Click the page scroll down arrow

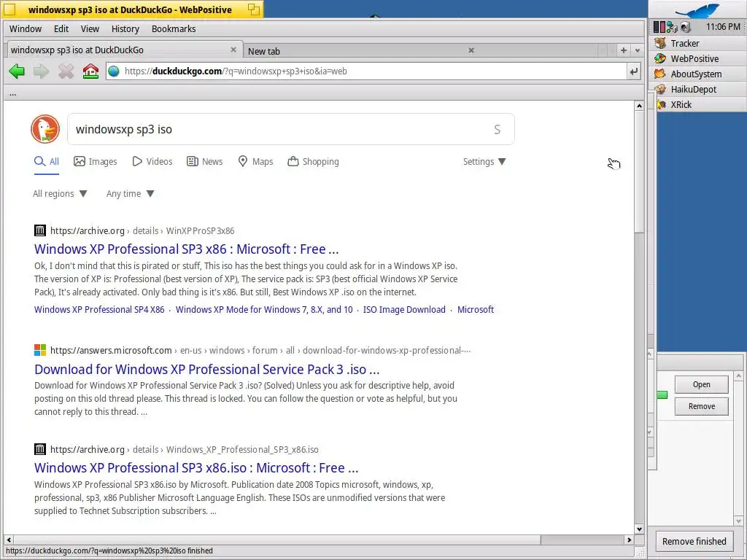tap(639, 529)
